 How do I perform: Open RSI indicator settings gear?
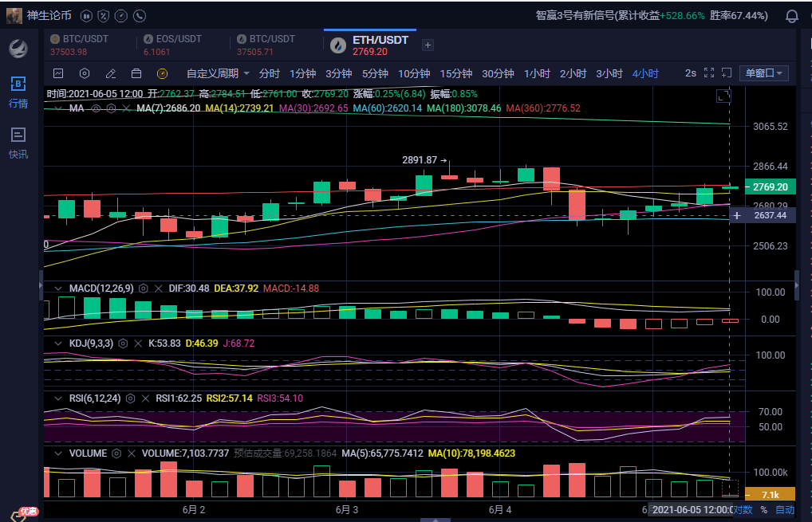(131, 398)
